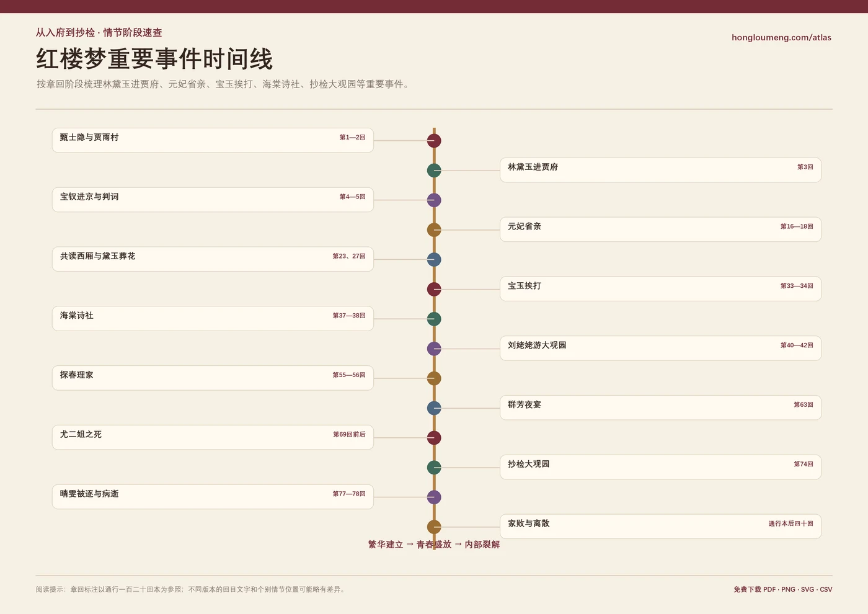This screenshot has width=868, height=614.
Task: Click the timeline dot for 林黛玉进贾府
Action: (x=434, y=171)
